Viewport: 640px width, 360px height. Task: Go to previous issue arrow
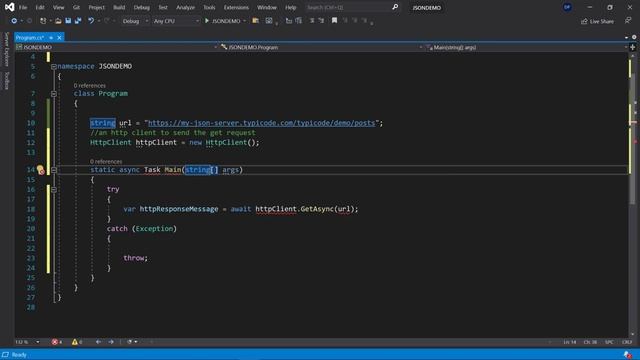click(x=98, y=342)
